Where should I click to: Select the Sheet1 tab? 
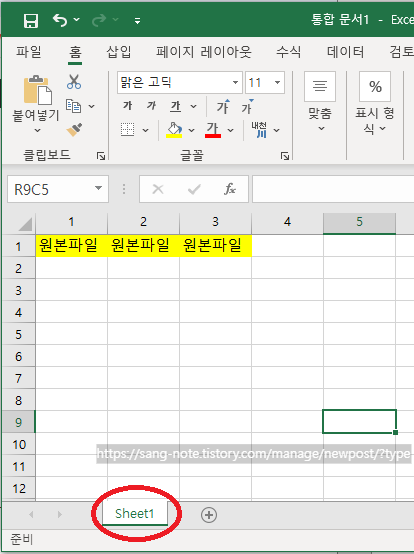(135, 513)
